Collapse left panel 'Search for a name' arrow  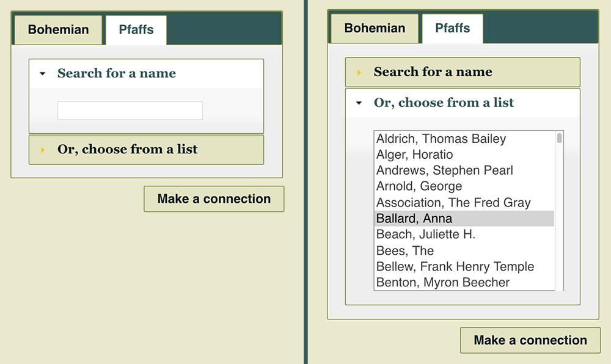coord(42,73)
